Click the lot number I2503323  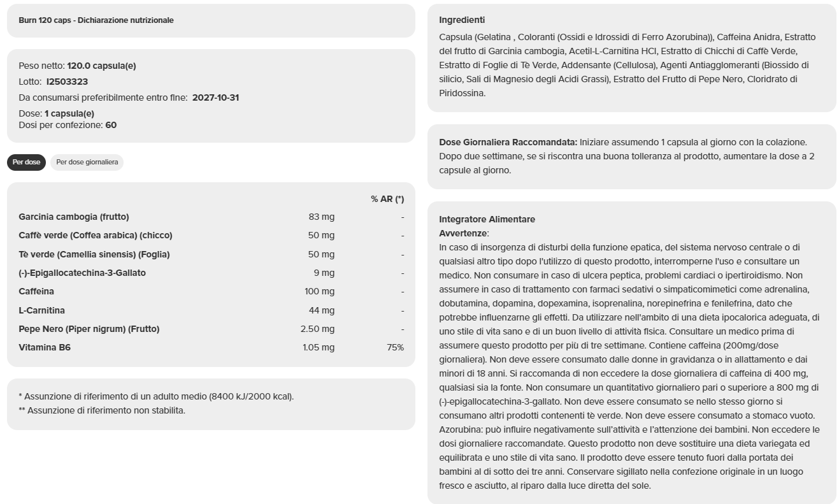(x=67, y=82)
